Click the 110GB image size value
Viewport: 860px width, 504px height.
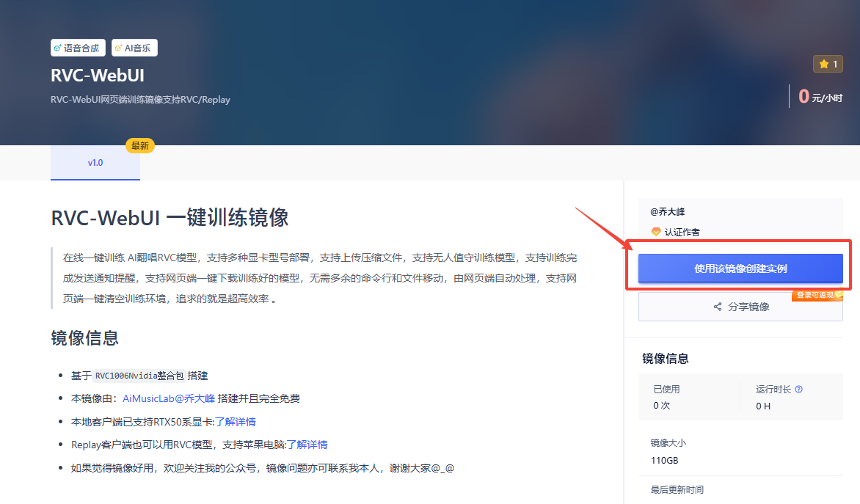pyautogui.click(x=664, y=460)
